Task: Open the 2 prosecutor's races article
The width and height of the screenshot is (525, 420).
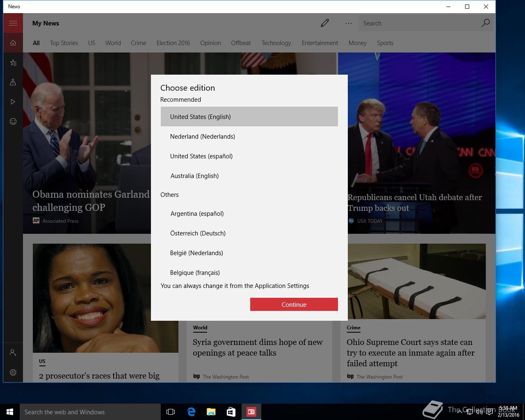Action: (x=99, y=376)
